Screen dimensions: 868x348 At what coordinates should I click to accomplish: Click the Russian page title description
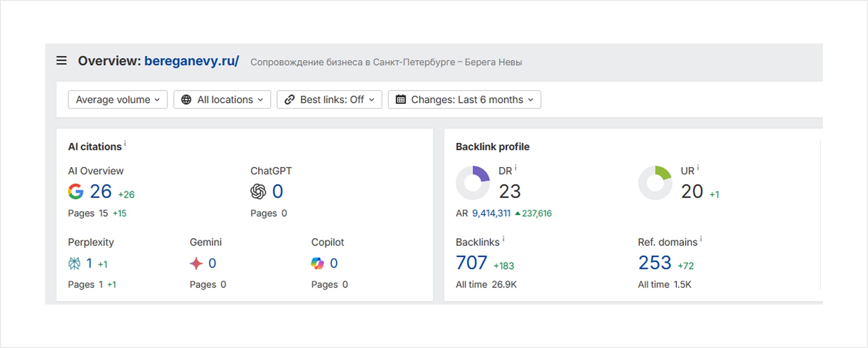(x=386, y=62)
